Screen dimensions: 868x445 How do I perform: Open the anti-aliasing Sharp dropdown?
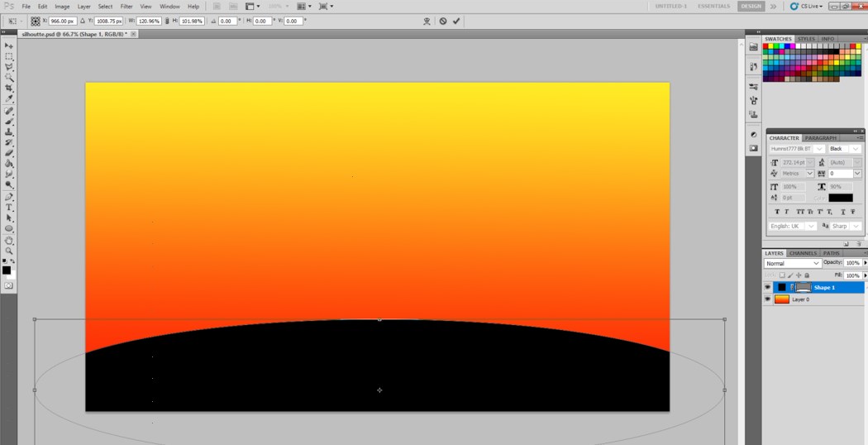click(846, 226)
